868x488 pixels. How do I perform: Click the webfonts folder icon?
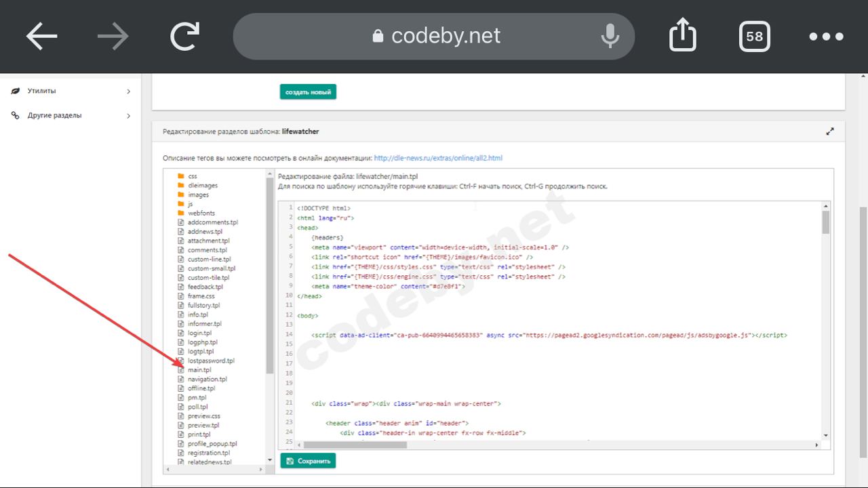181,213
